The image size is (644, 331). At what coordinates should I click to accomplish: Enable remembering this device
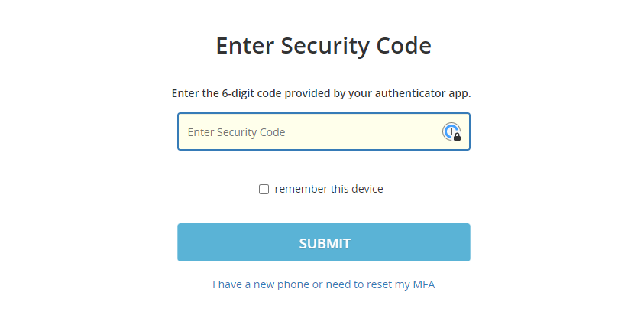coord(264,189)
